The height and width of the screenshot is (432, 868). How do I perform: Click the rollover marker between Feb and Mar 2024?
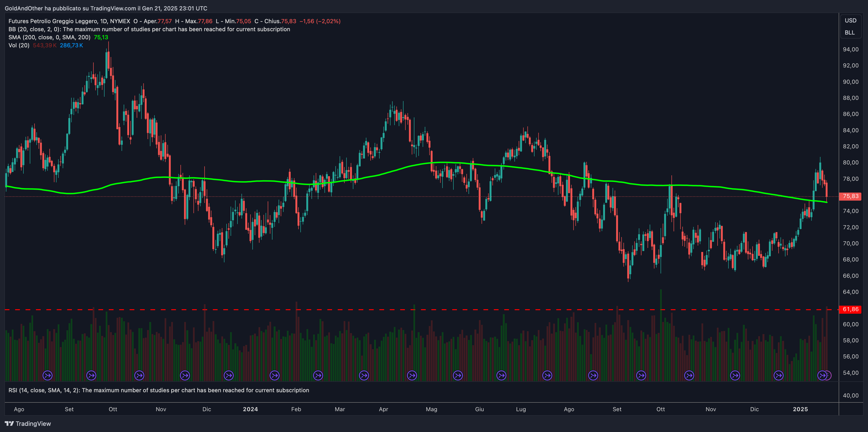tap(318, 375)
